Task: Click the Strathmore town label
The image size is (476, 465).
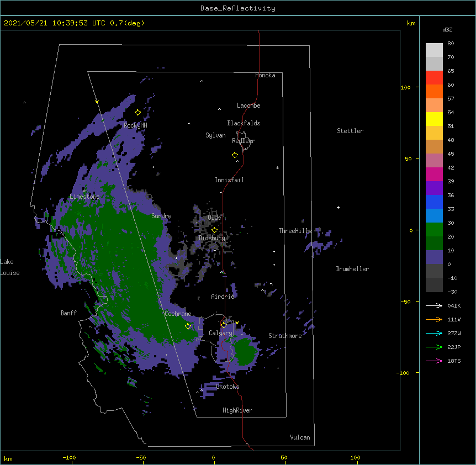Action: 285,336
